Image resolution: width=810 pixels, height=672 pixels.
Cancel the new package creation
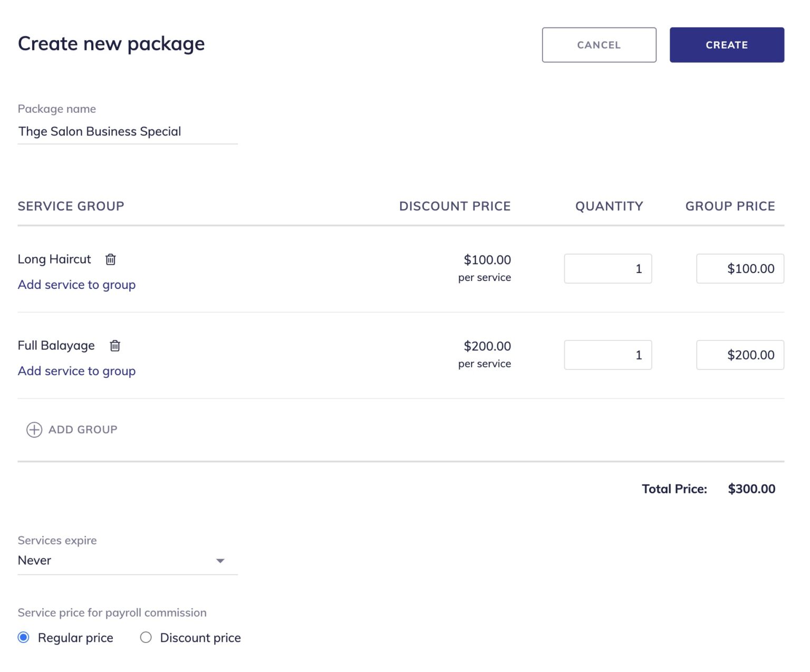599,45
